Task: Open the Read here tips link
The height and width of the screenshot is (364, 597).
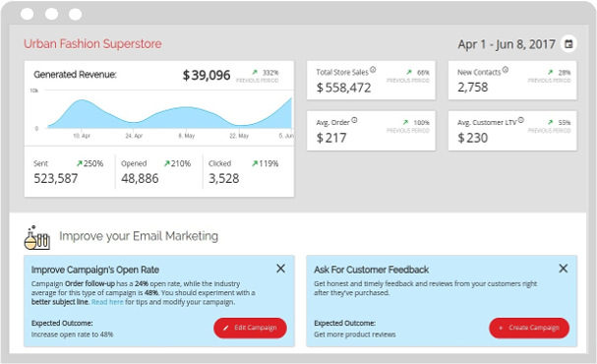Action: 107,302
